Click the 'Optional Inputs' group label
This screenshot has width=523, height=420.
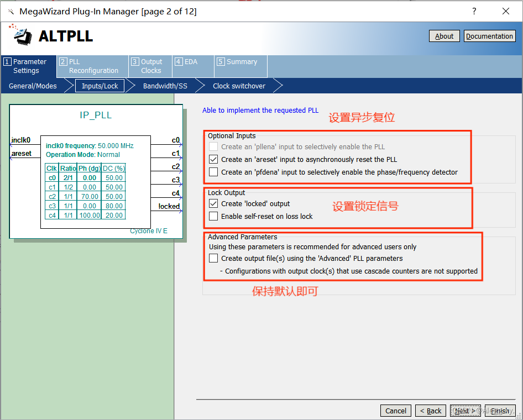(x=232, y=135)
